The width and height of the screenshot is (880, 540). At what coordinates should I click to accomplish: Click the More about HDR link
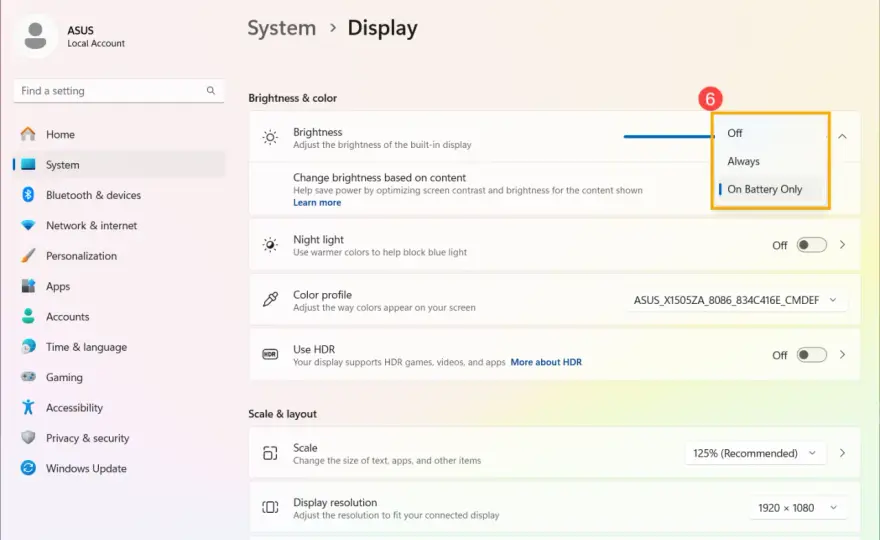tap(546, 362)
